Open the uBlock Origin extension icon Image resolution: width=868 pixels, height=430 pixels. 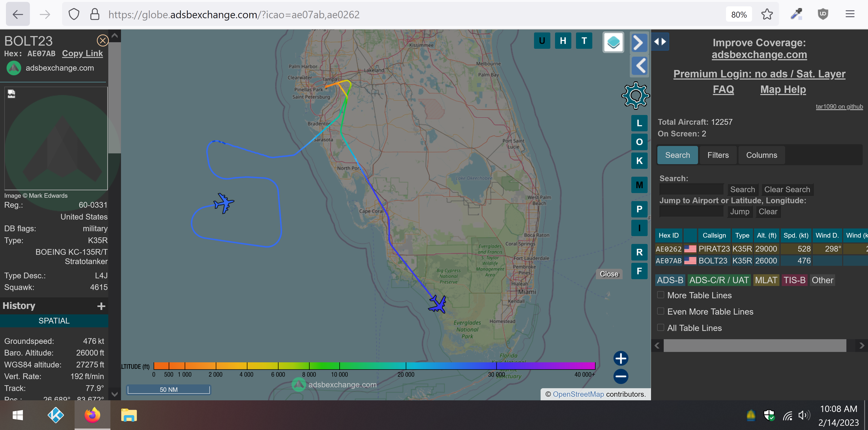[823, 14]
